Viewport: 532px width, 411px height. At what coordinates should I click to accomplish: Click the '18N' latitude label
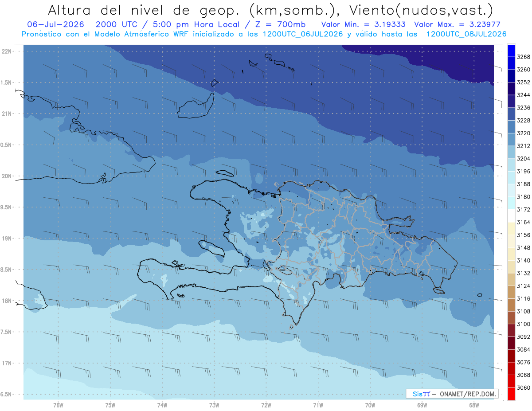click(8, 301)
